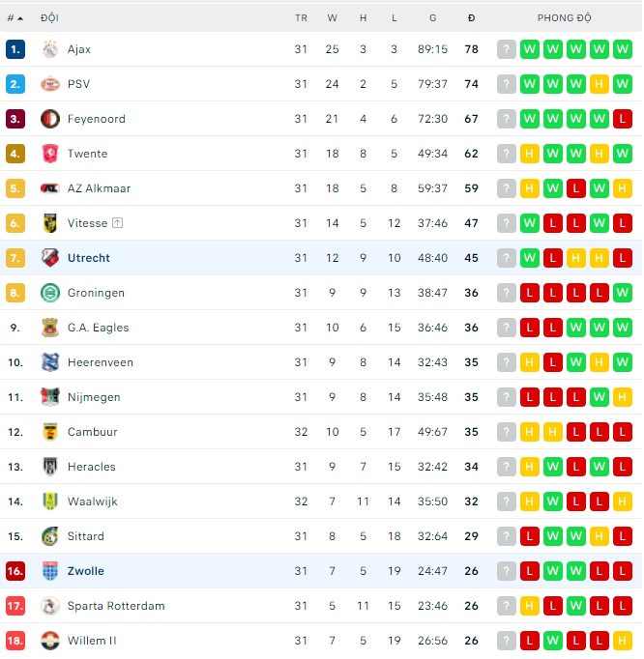Click the Groningen green logo icon
Screen dimensions: 644x659
pos(50,293)
